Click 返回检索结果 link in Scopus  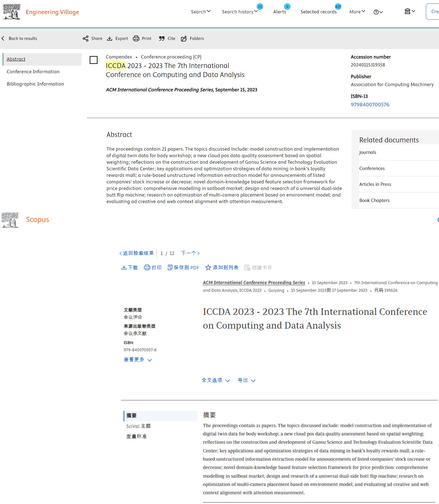click(136, 253)
